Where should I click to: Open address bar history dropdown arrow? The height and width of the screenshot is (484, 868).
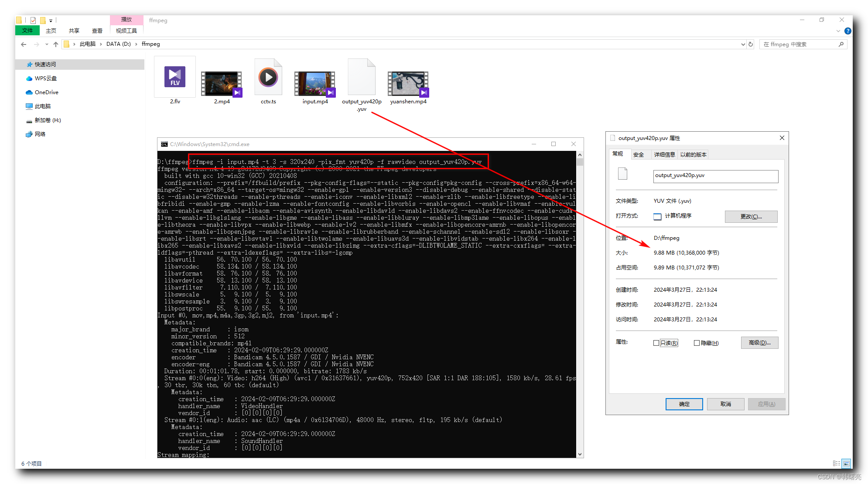[743, 44]
